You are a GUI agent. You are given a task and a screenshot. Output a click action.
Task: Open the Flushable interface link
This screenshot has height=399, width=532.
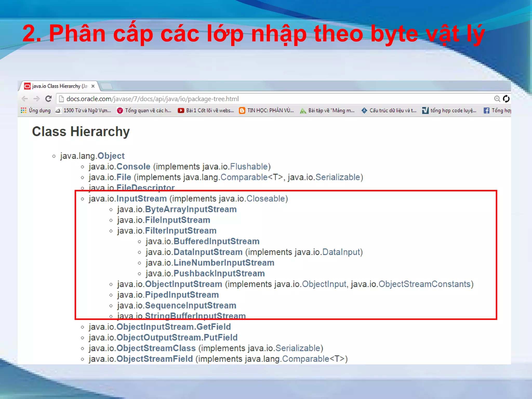point(249,167)
